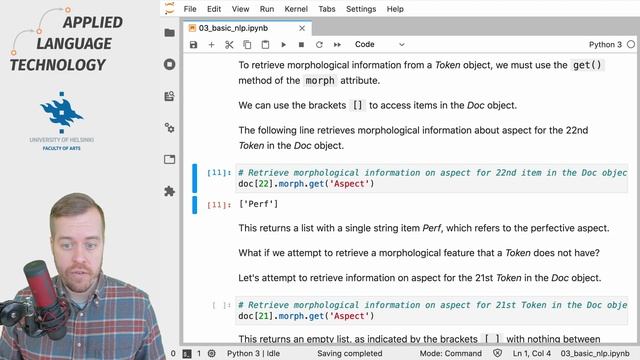Click the paragraph 'This returns an empty list'
The height and width of the screenshot is (360, 640).
click(419, 338)
